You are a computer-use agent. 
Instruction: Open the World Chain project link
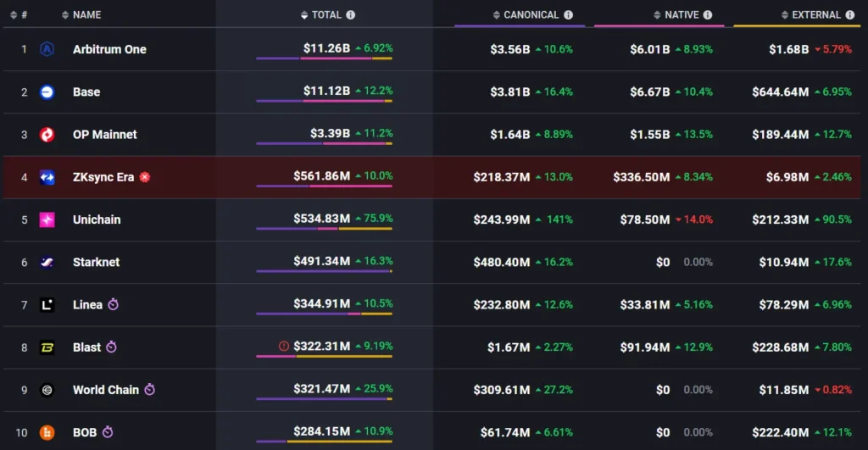point(106,390)
